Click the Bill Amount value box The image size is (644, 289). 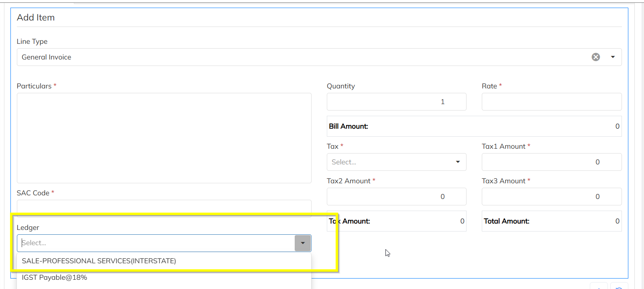[x=474, y=126]
